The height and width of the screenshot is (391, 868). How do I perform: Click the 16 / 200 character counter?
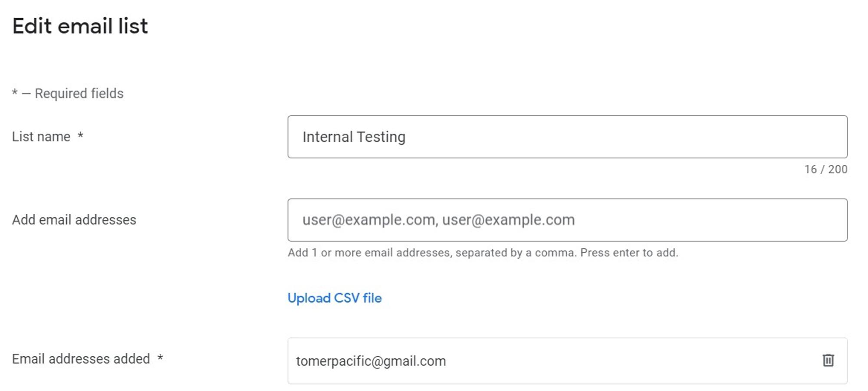[825, 169]
